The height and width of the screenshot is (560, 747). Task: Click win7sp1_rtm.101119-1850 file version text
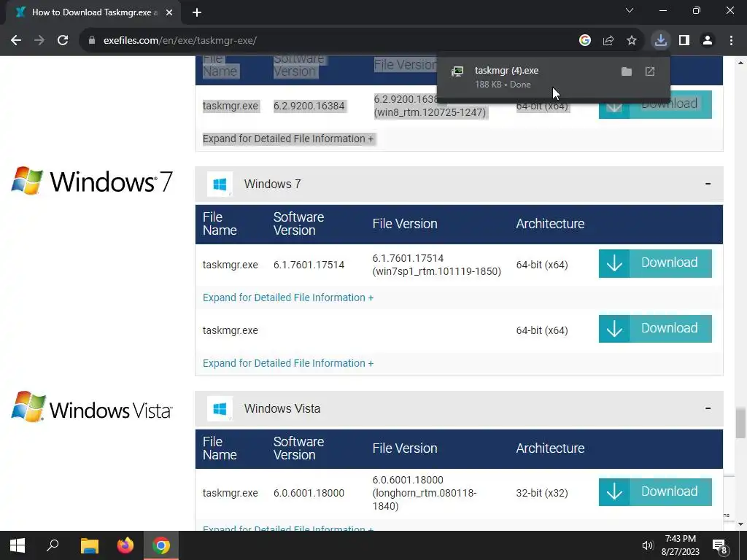436,271
